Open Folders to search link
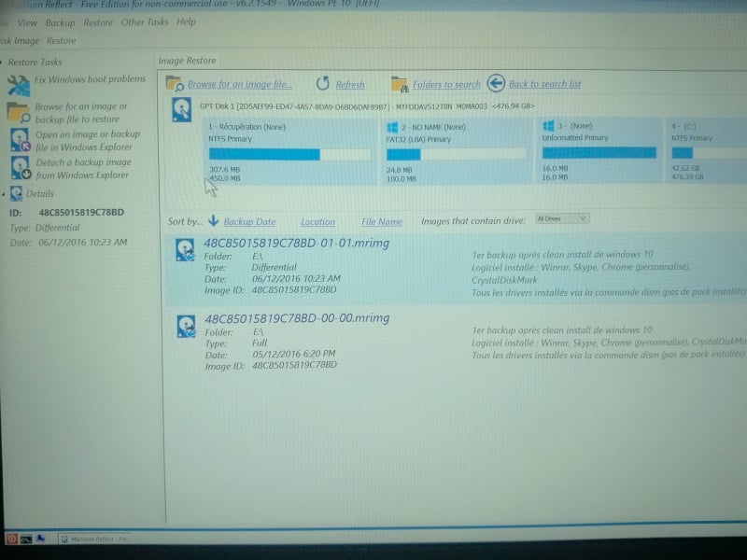Image resolution: width=747 pixels, height=560 pixels. coord(446,84)
